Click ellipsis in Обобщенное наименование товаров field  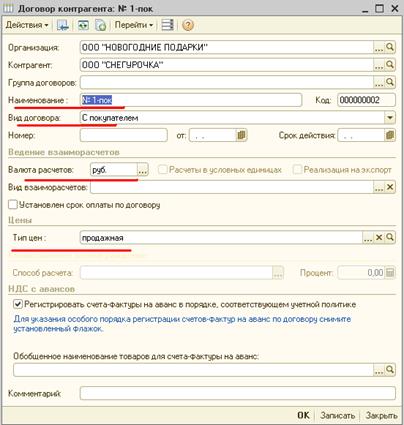(378, 370)
